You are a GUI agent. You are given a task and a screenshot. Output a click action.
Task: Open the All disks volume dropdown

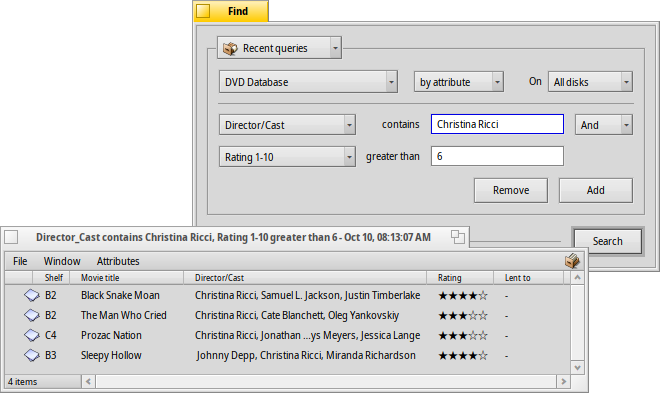[590, 82]
